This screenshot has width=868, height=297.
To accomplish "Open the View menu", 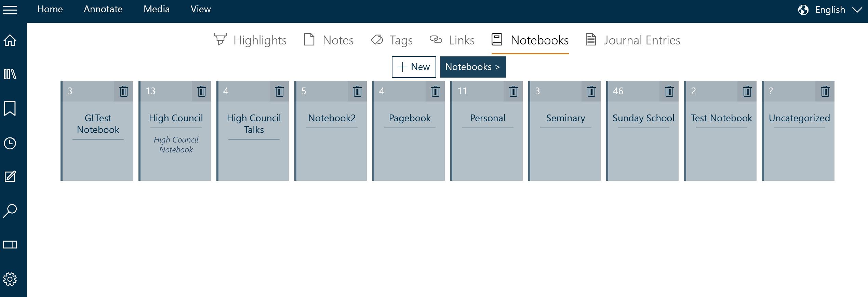I will coord(201,9).
